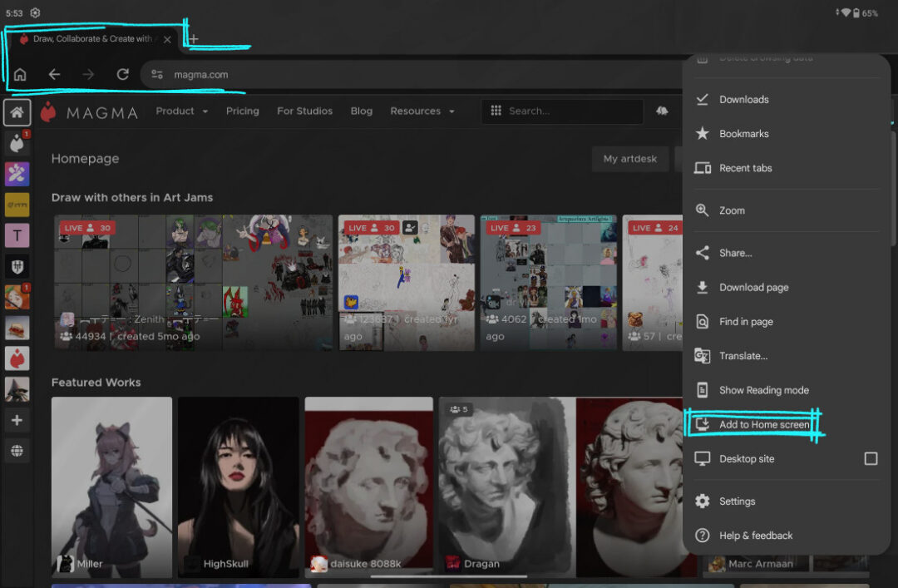The height and width of the screenshot is (588, 898).
Task: Open the Blog link
Action: 362,111
